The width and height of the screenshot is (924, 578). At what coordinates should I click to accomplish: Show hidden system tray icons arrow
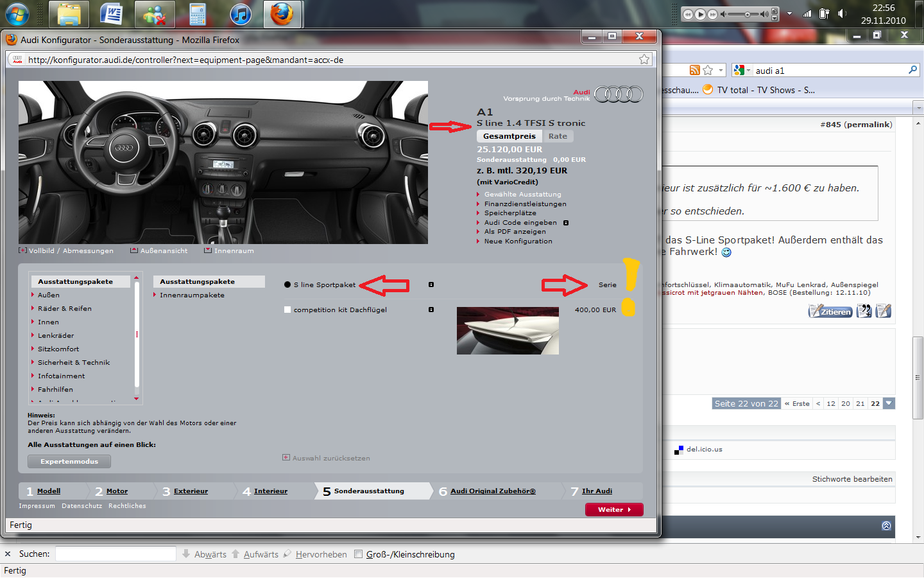(x=789, y=13)
